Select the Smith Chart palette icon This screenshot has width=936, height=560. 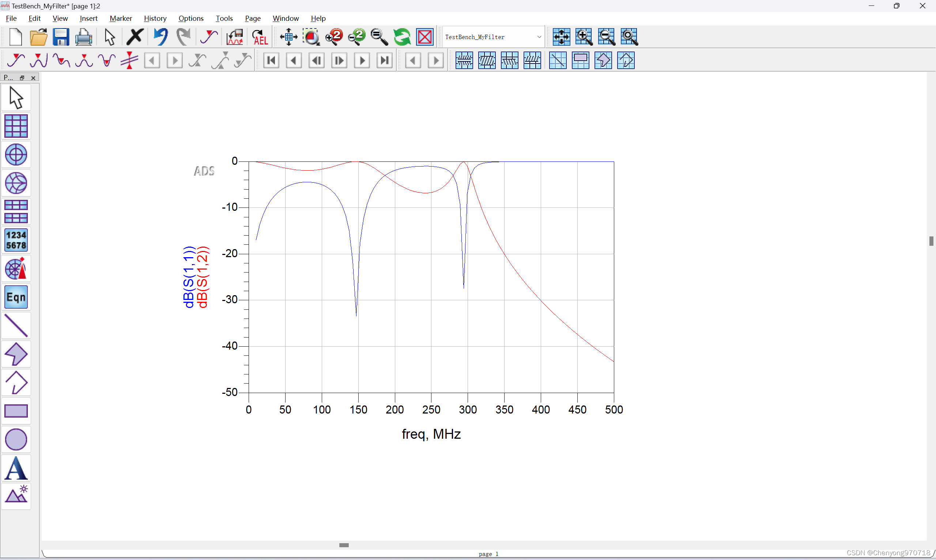(16, 183)
